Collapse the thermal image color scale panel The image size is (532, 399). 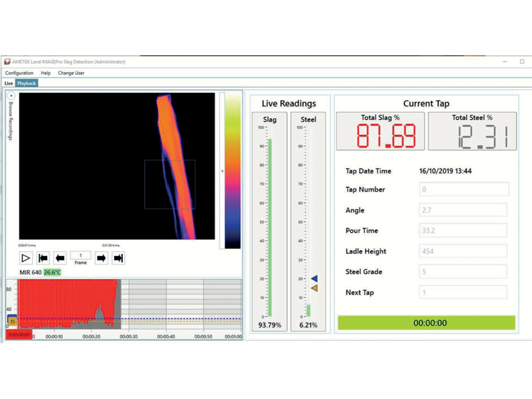pos(223,169)
